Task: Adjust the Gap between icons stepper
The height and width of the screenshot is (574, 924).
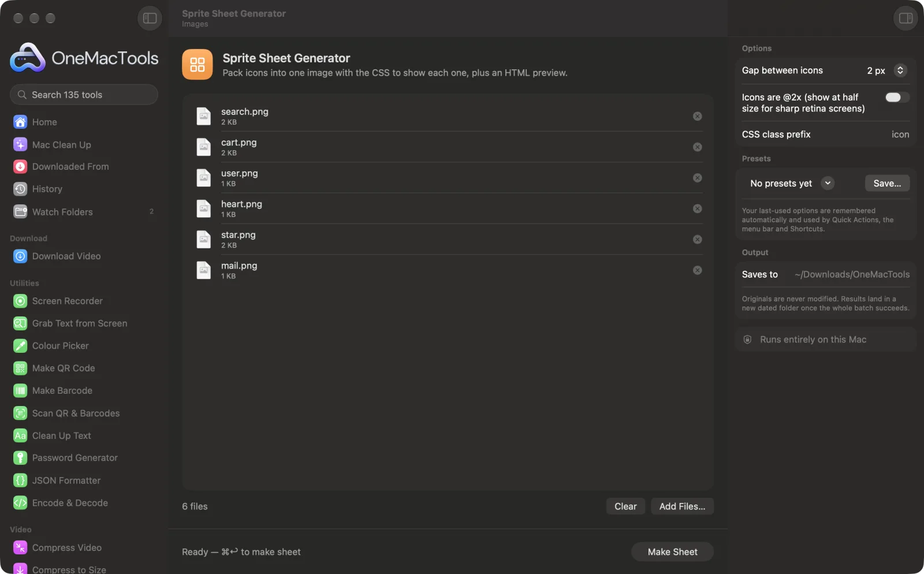Action: [900, 70]
